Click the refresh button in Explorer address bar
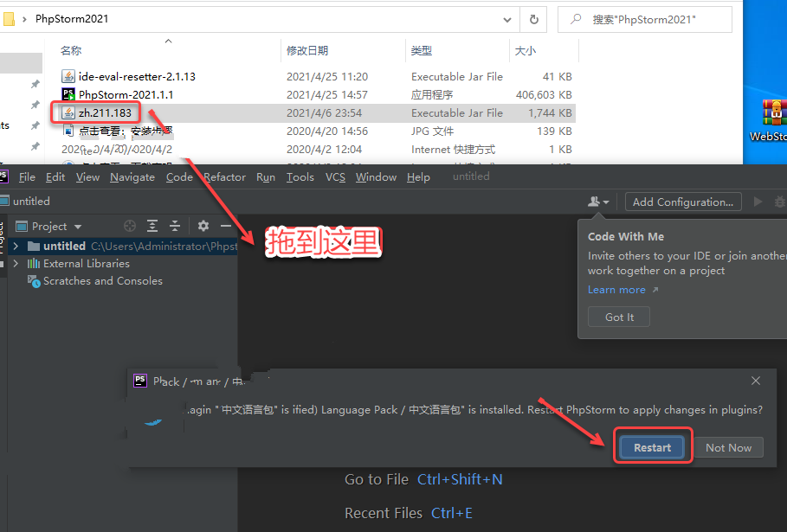Screen dimensions: 787x532 (x=534, y=20)
